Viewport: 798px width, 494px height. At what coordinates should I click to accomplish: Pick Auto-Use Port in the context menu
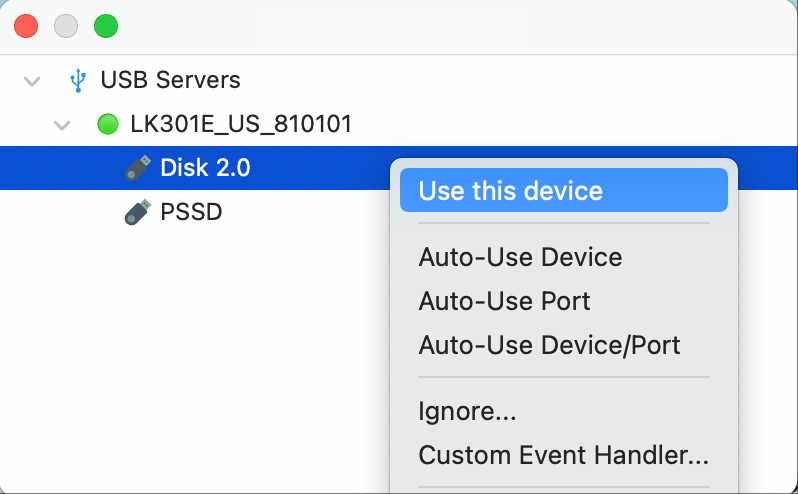tap(504, 301)
